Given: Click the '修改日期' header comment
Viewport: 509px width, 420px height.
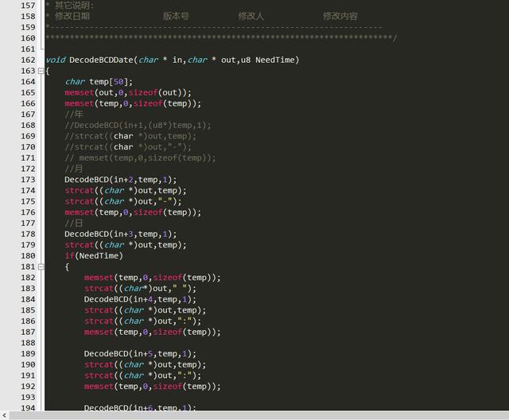Looking at the screenshot, I should (72, 16).
